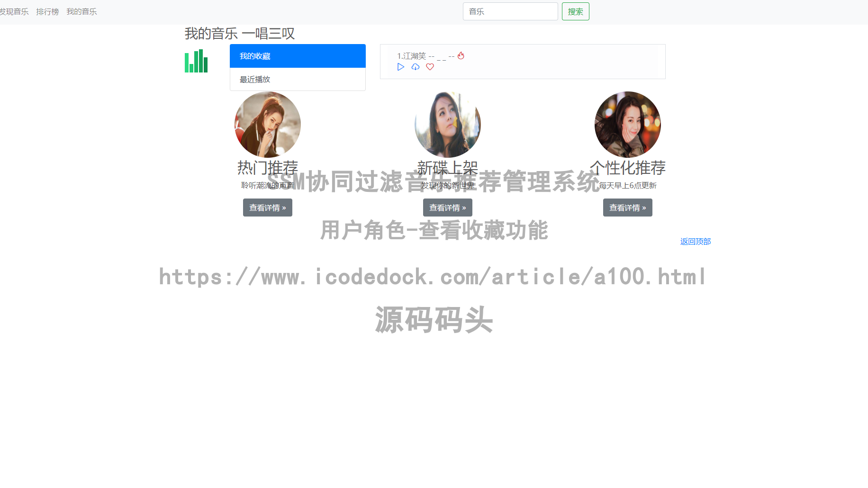Click 查看详情 under 新碟上架
The height and width of the screenshot is (488, 868).
click(447, 208)
